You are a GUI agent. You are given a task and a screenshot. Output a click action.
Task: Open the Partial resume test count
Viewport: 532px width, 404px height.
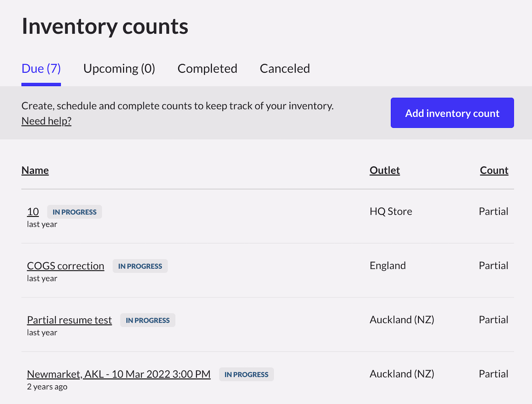70,320
